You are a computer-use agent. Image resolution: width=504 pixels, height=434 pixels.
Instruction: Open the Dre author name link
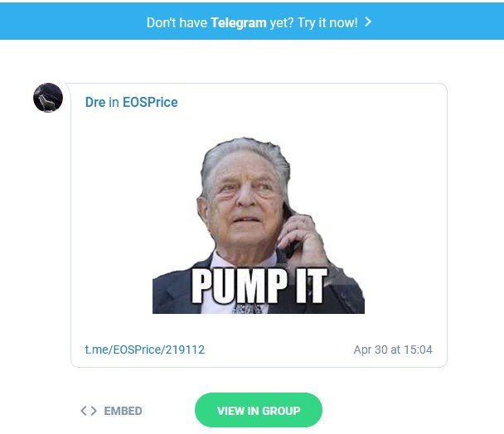click(95, 102)
